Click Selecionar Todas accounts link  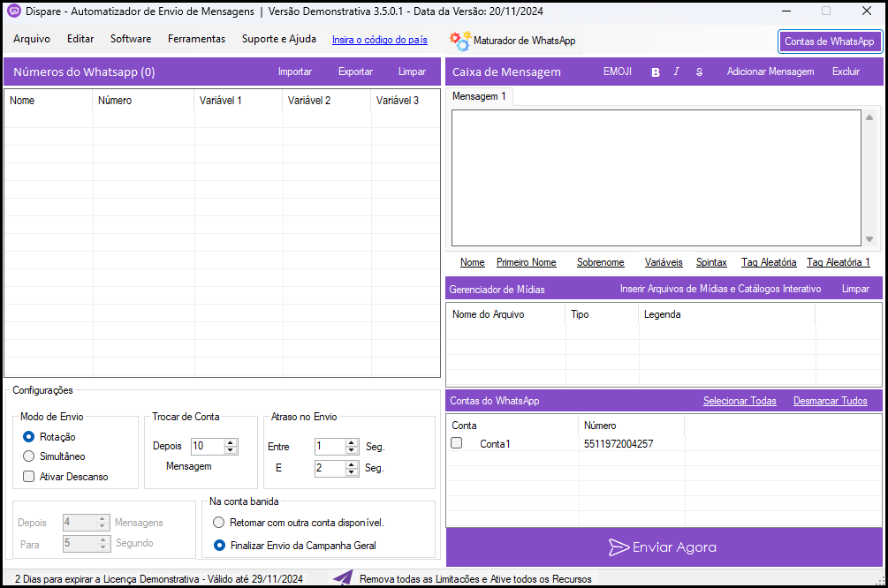coord(740,401)
